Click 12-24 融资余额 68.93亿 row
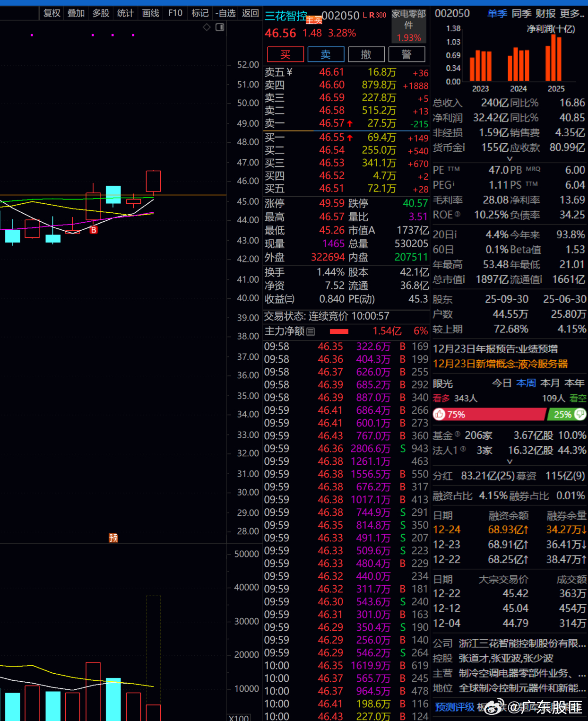Screen dimensions: 588x721 [x=510, y=530]
